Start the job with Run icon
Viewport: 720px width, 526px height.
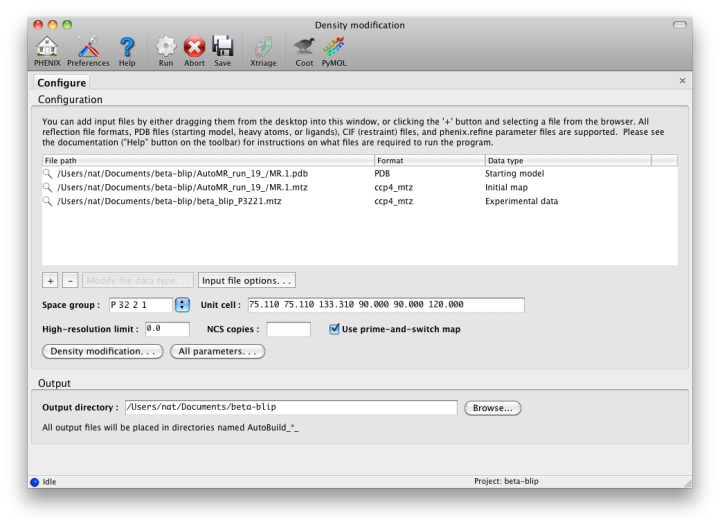(166, 47)
